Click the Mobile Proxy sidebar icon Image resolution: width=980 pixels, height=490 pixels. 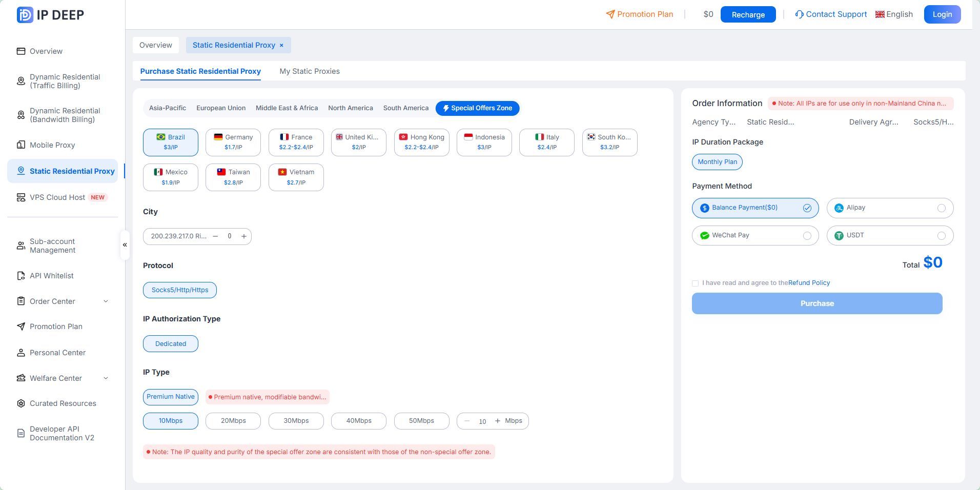(21, 145)
